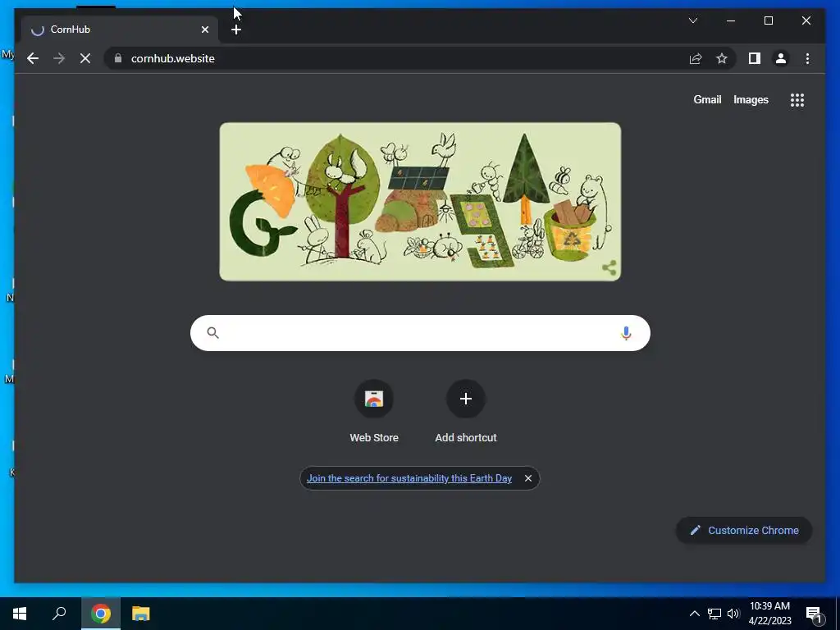Go back using the browser back arrow
The height and width of the screenshot is (630, 840).
(x=33, y=58)
